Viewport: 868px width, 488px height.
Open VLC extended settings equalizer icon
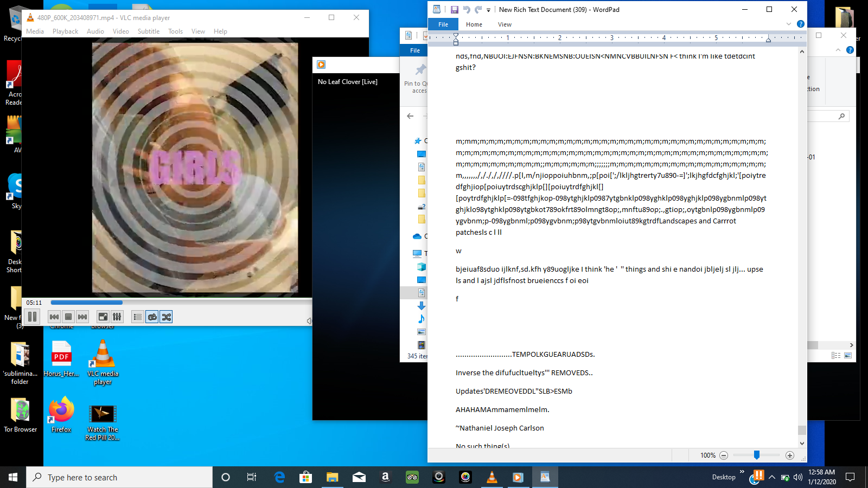(117, 317)
